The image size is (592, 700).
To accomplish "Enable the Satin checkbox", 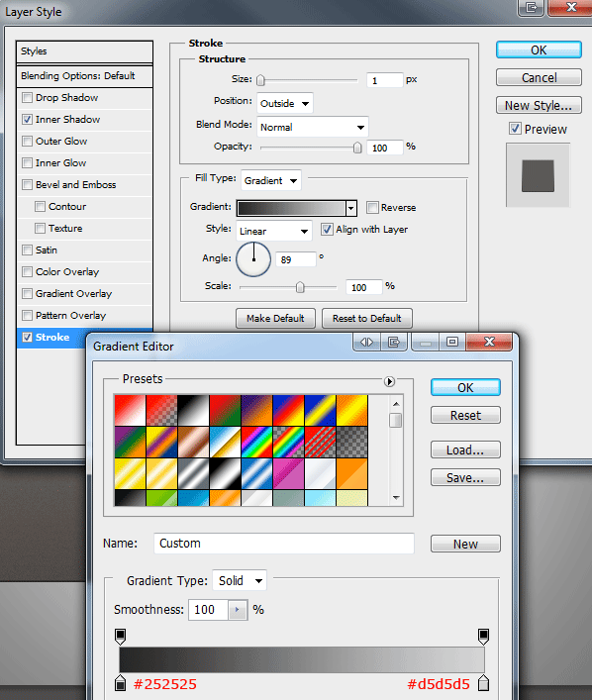I will click(x=28, y=250).
